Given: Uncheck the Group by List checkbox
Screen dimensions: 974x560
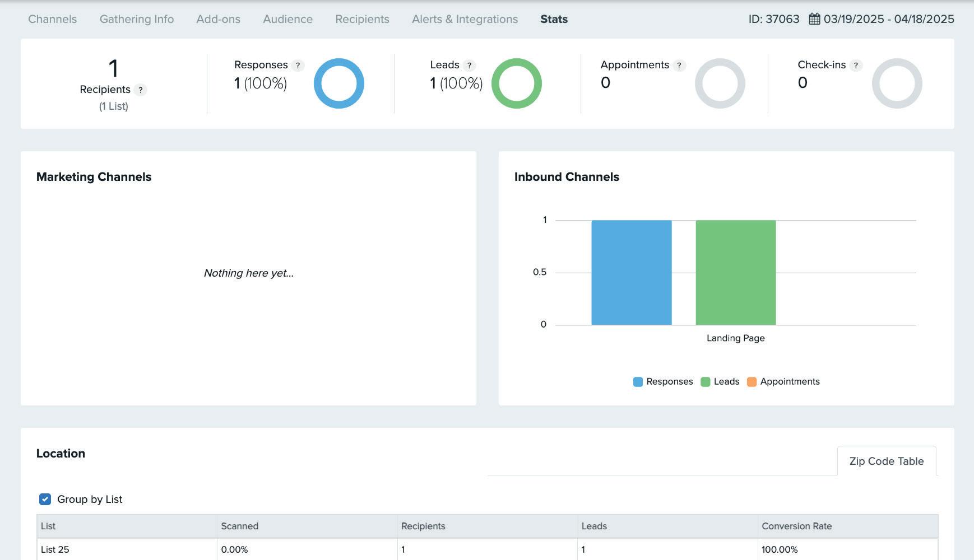Looking at the screenshot, I should pos(45,499).
